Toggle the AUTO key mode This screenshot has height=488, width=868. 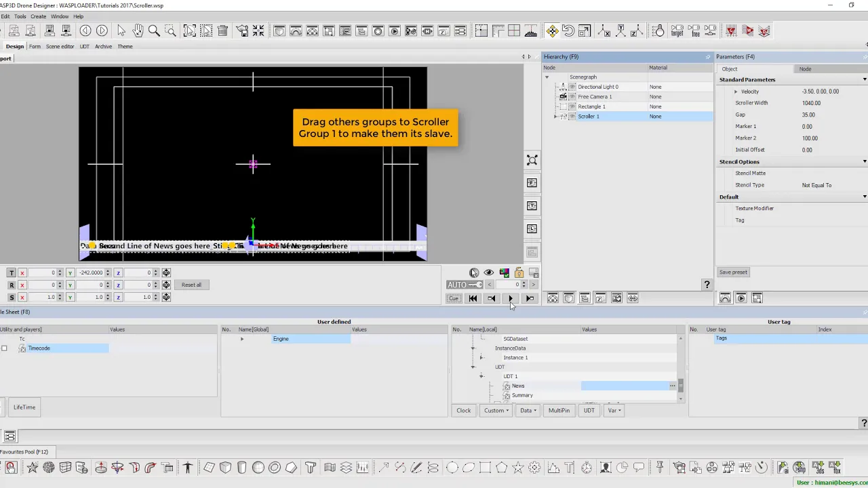pyautogui.click(x=465, y=285)
